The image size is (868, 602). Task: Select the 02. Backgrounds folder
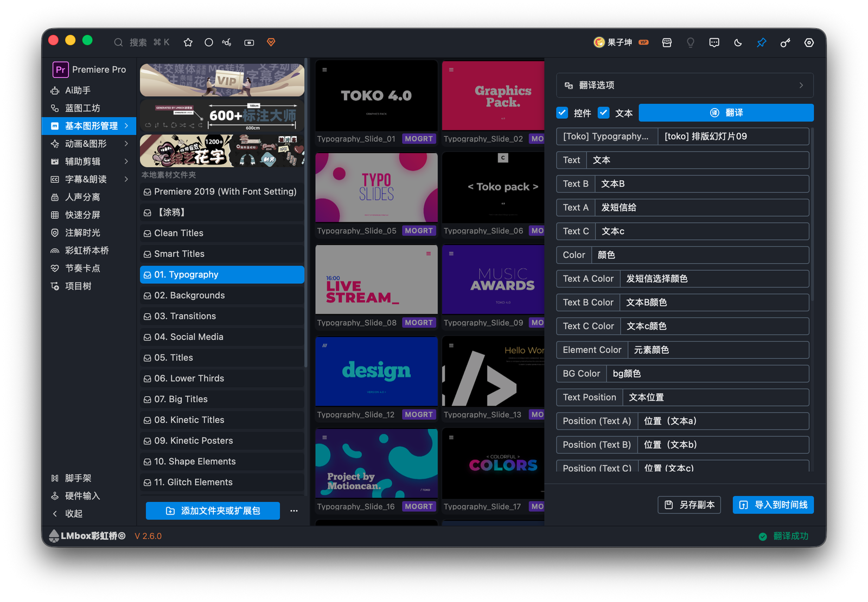222,295
